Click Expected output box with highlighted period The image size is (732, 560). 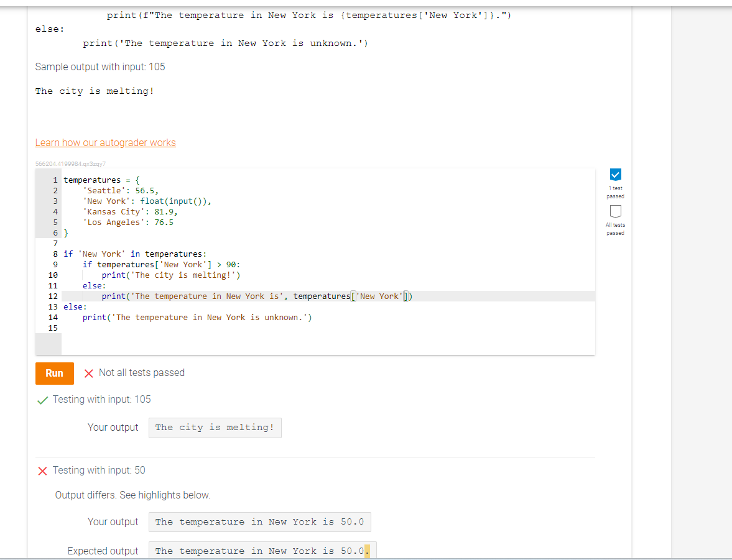(262, 551)
